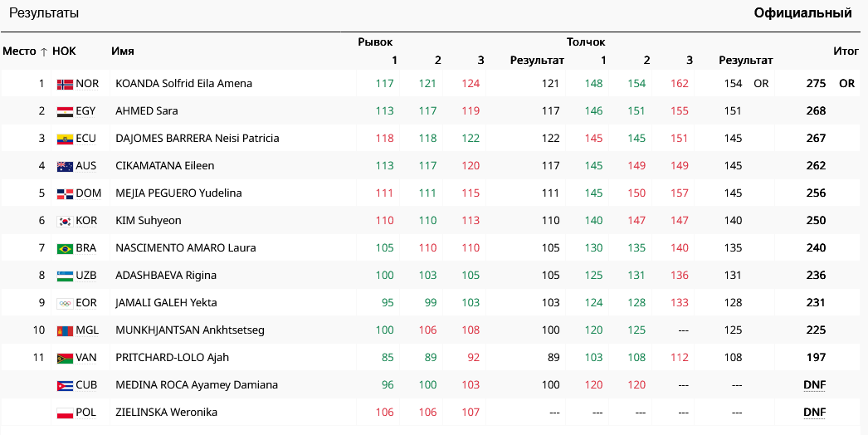The height and width of the screenshot is (435, 868).
Task: Open athlete KOANDA Solfrid Eila Amena
Action: coord(183,84)
